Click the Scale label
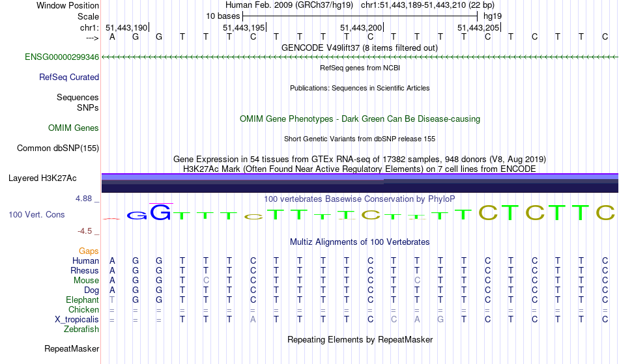The width and height of the screenshot is (619, 364). [x=89, y=16]
